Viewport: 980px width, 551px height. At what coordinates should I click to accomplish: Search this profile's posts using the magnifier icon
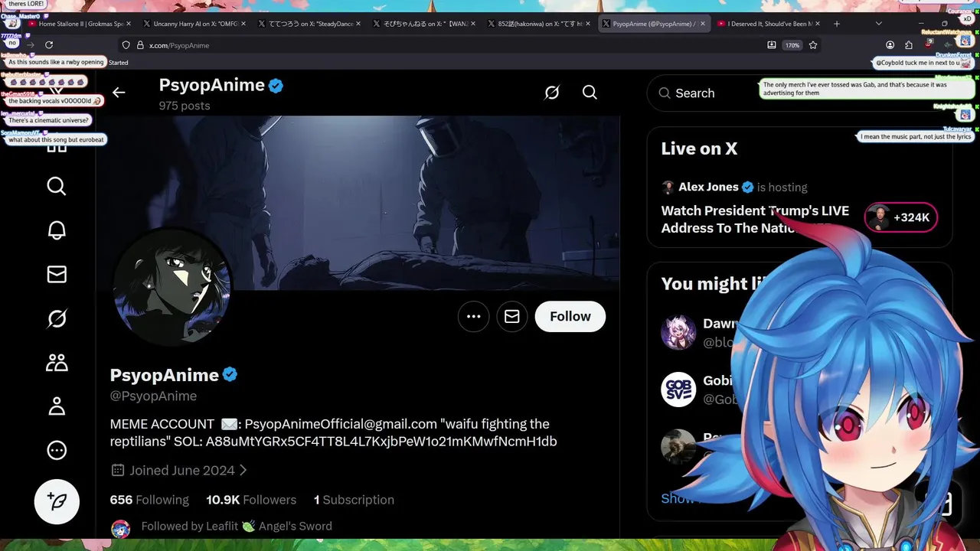590,93
